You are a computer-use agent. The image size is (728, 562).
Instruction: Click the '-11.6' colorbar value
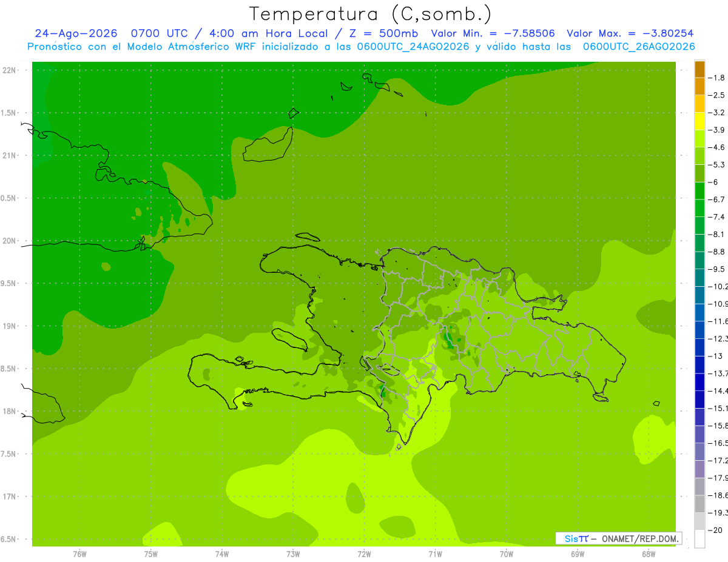pos(718,321)
